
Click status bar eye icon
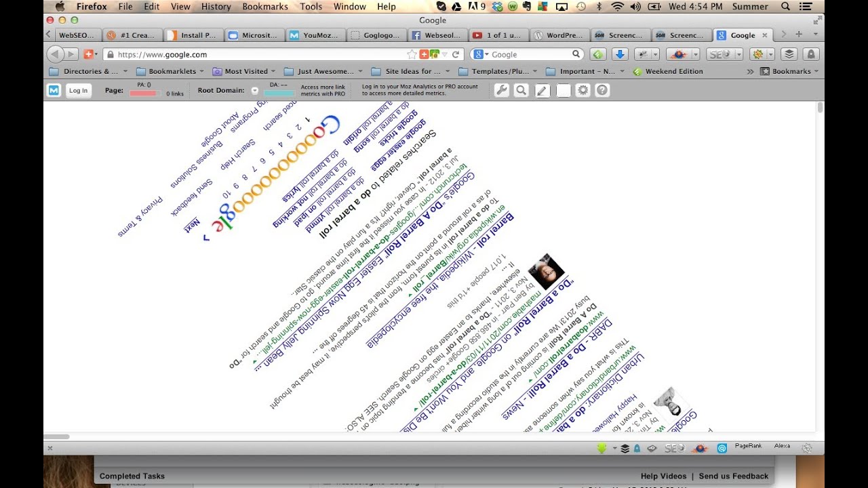[652, 448]
